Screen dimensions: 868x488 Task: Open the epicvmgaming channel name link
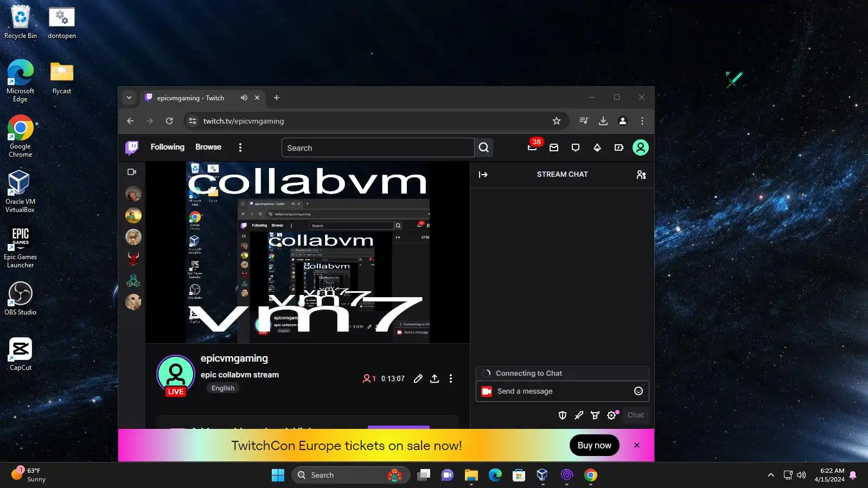point(234,358)
